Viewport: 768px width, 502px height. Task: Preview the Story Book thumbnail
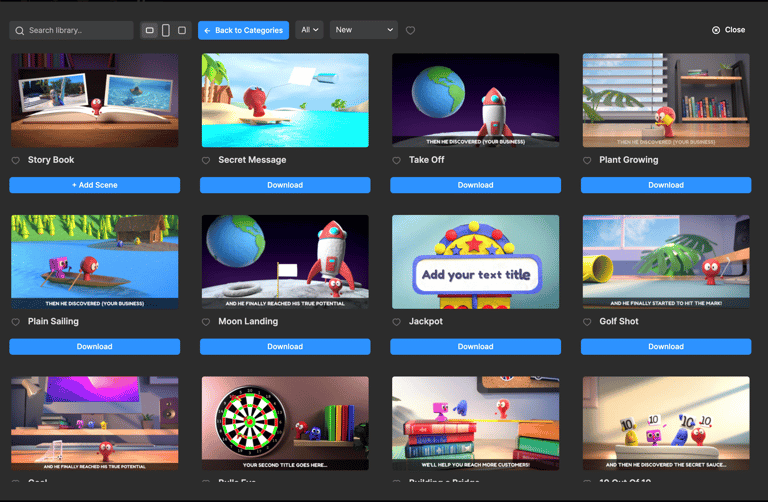95,100
